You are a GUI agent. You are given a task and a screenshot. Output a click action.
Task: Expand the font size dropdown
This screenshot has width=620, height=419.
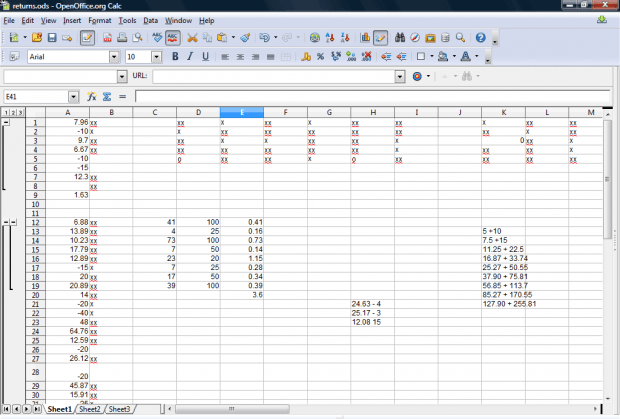click(x=157, y=57)
